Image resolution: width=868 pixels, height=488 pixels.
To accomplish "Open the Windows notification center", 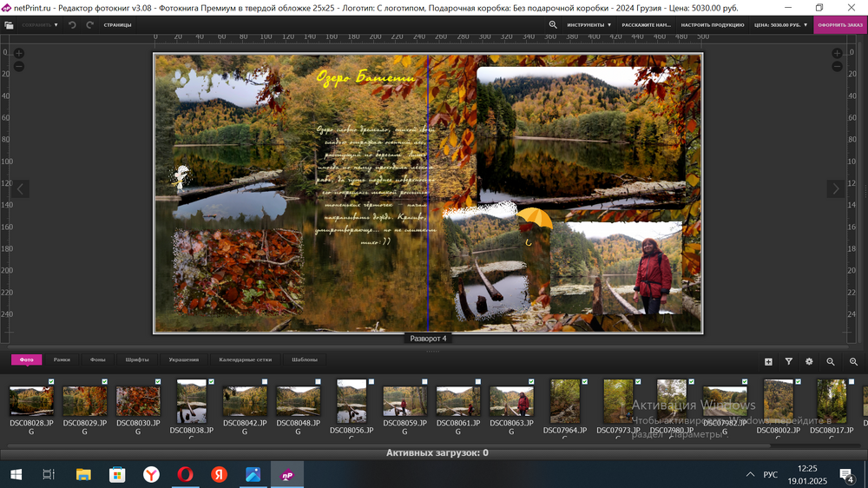I will [x=846, y=475].
